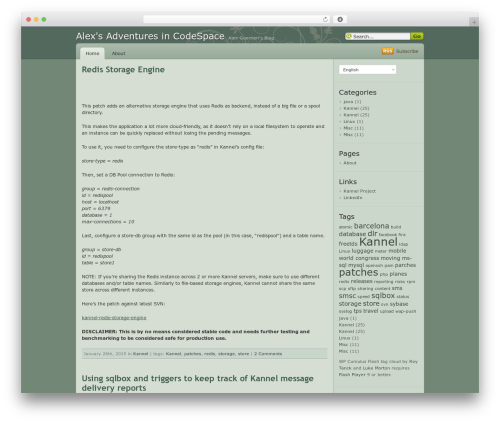
Task: Select the php tag
Action: tap(384, 274)
